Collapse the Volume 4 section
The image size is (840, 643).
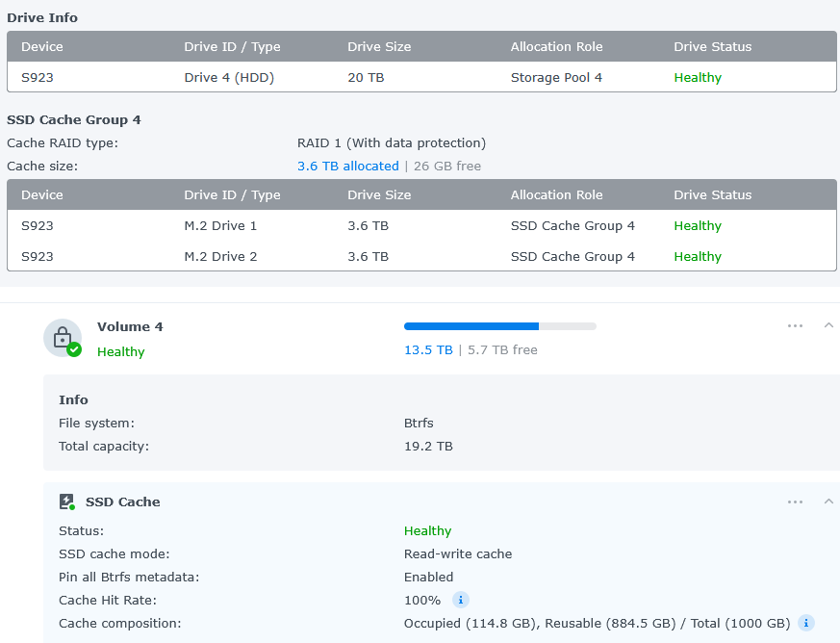pyautogui.click(x=828, y=326)
